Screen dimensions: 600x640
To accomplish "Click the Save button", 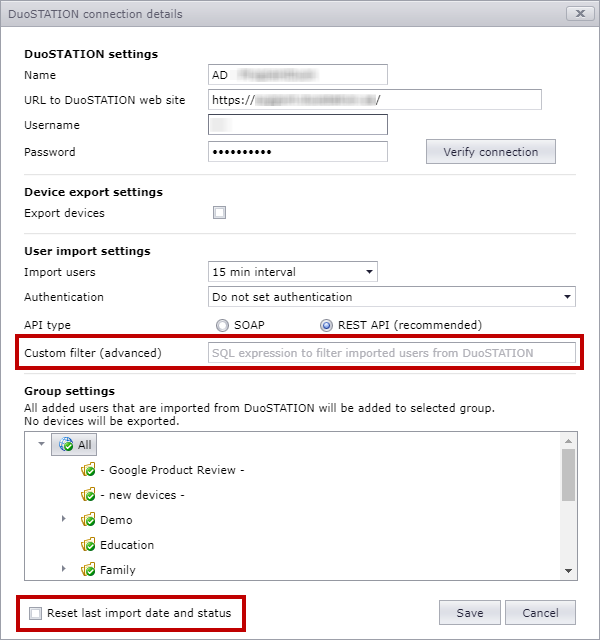I will click(x=470, y=613).
